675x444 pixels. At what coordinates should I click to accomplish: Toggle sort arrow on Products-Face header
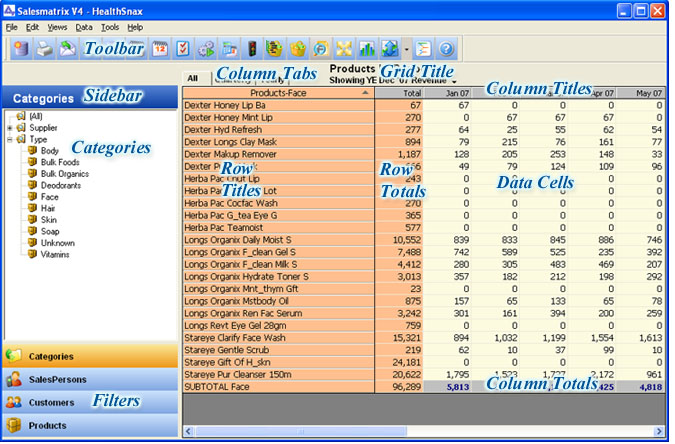tap(365, 93)
